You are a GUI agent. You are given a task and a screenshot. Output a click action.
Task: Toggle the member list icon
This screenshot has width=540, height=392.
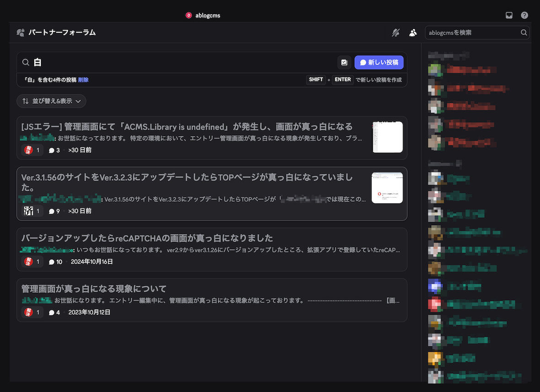pyautogui.click(x=413, y=32)
